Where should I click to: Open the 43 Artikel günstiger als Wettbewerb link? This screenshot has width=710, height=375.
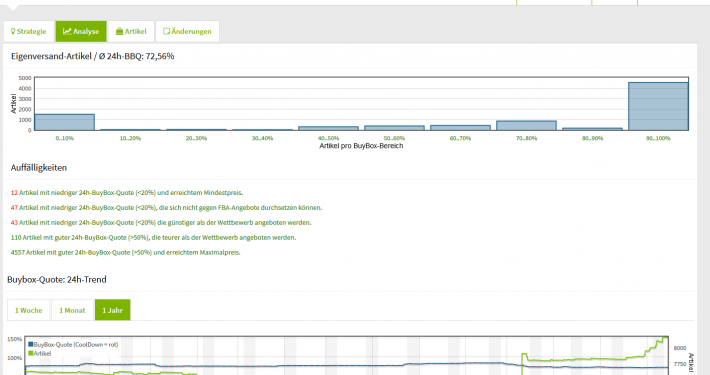[161, 223]
